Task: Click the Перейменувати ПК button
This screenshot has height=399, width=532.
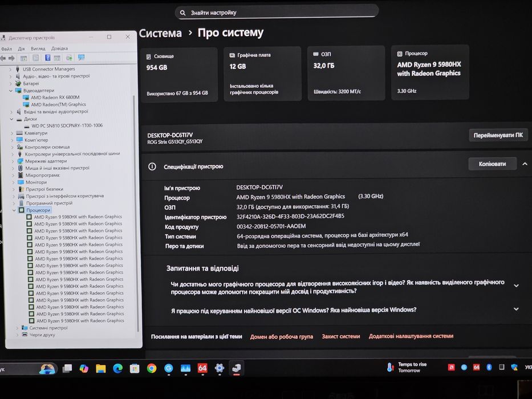Action: [498, 135]
